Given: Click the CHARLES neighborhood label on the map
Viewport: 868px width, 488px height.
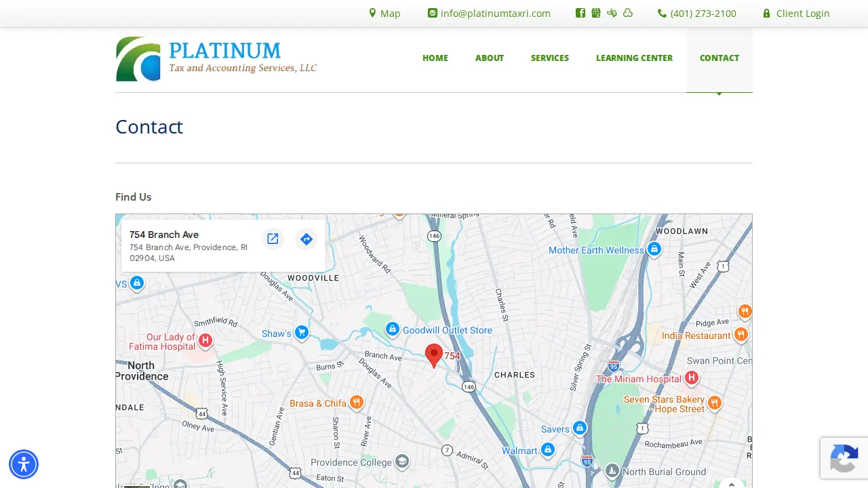Looking at the screenshot, I should pyautogui.click(x=515, y=375).
